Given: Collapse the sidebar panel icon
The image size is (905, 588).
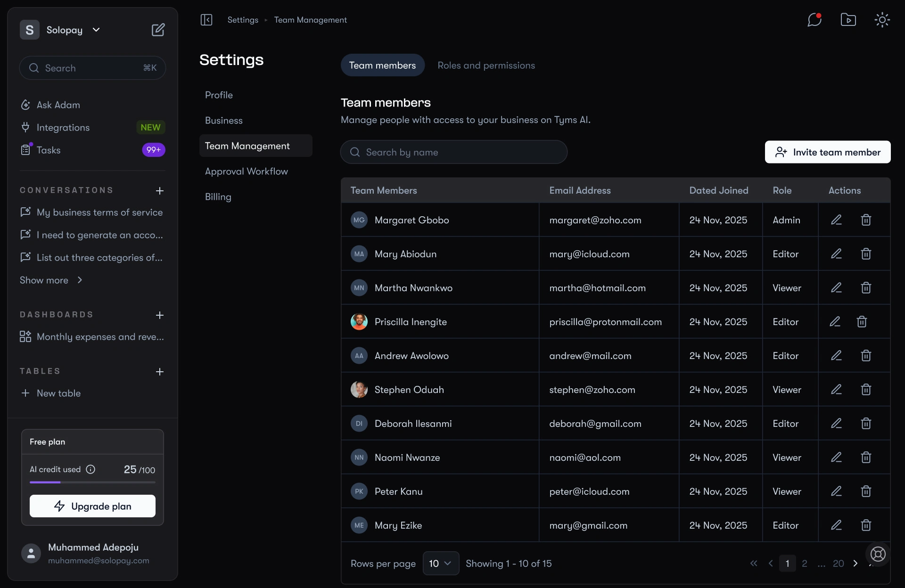Looking at the screenshot, I should tap(206, 20).
